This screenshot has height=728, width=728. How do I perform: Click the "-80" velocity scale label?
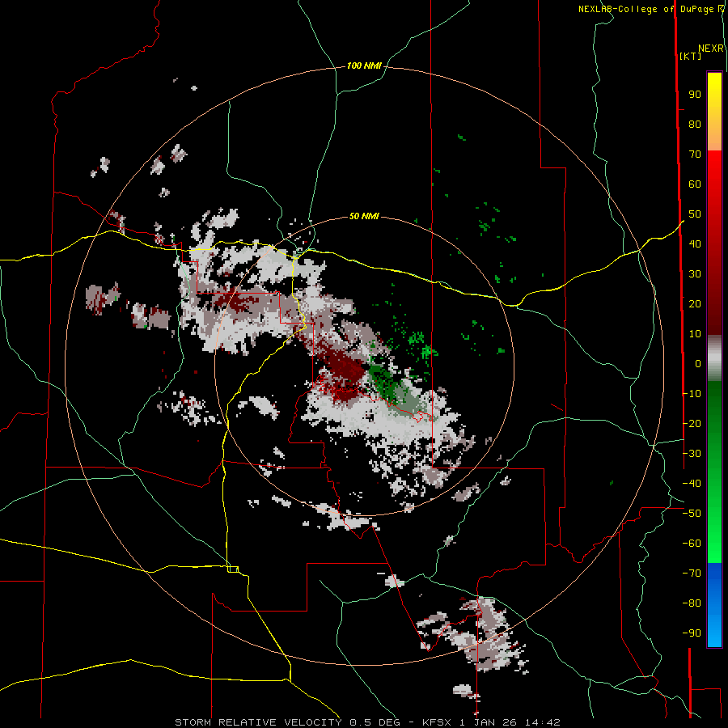pyautogui.click(x=692, y=603)
